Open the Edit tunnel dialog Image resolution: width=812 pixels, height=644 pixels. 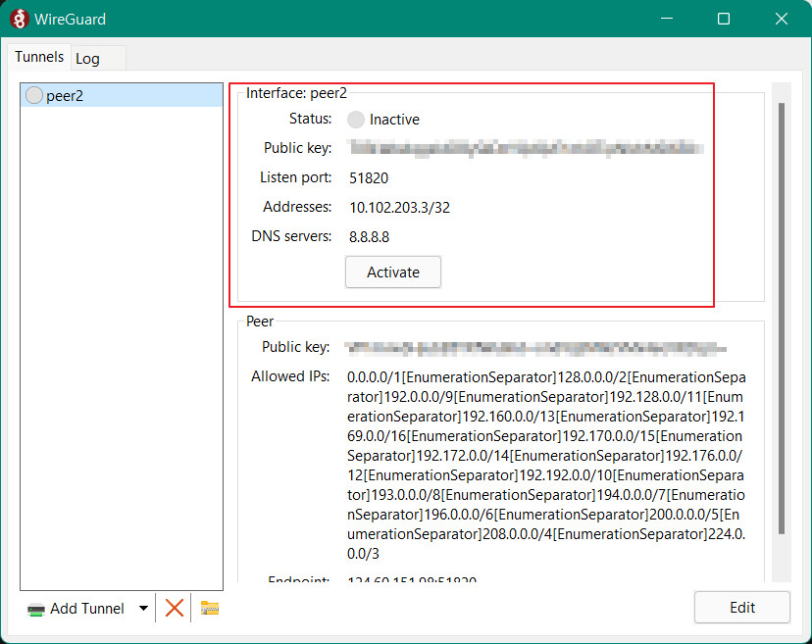(742, 608)
